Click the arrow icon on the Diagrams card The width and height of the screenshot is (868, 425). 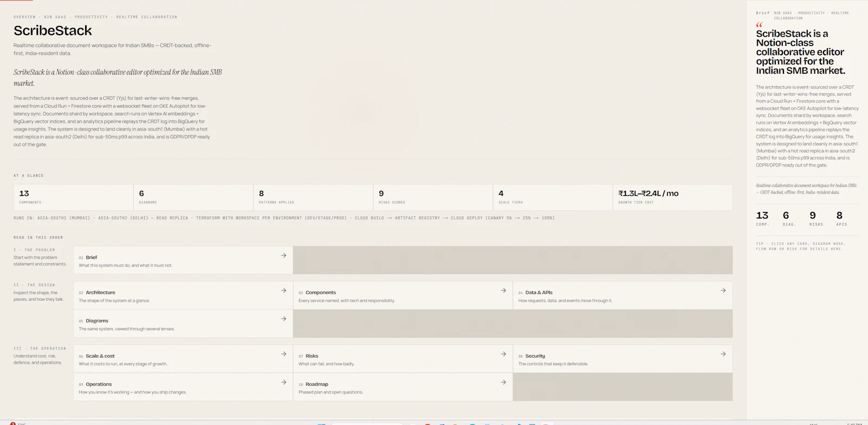pyautogui.click(x=283, y=319)
